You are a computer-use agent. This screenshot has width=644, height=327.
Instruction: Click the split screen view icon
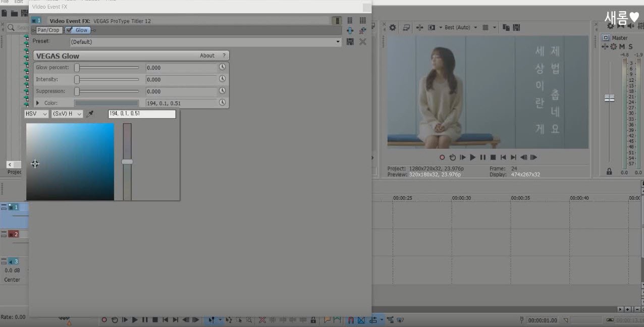pyautogui.click(x=432, y=27)
